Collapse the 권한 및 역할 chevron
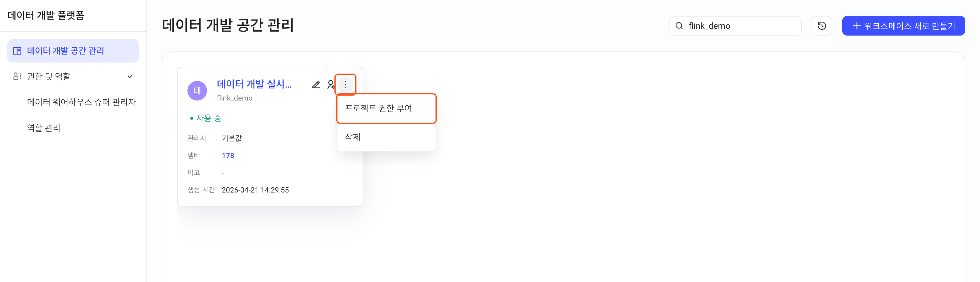 (x=130, y=77)
